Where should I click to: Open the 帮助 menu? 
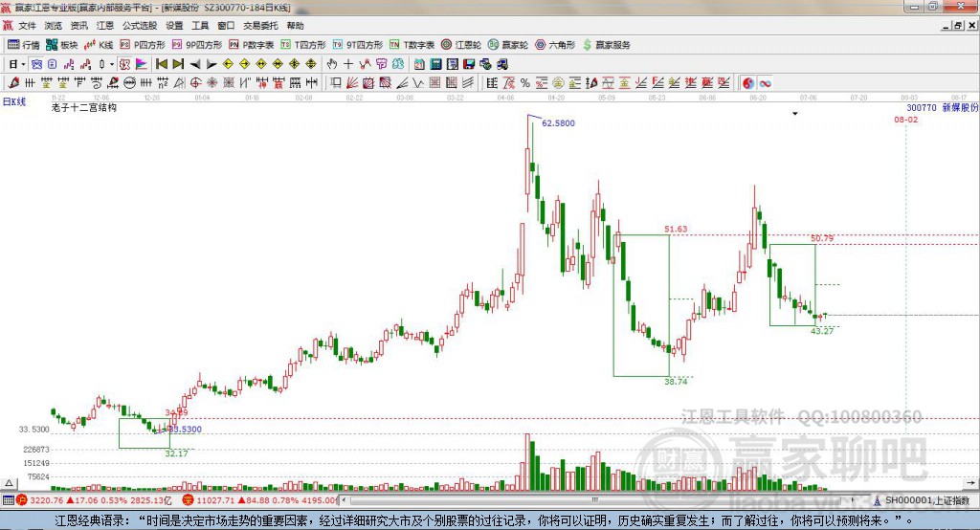[x=295, y=26]
